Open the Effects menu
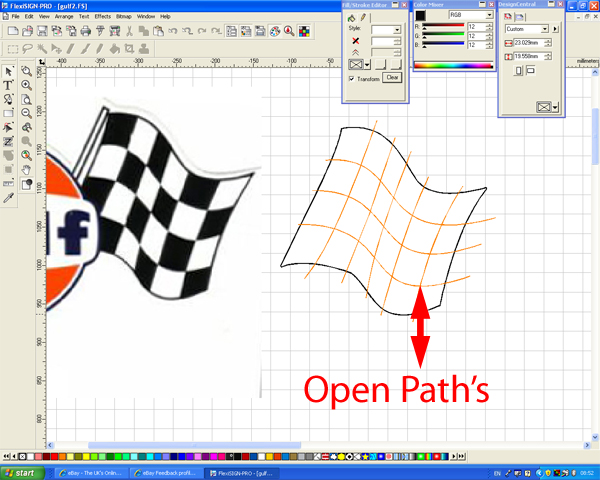This screenshot has width=600, height=480. coord(103,16)
